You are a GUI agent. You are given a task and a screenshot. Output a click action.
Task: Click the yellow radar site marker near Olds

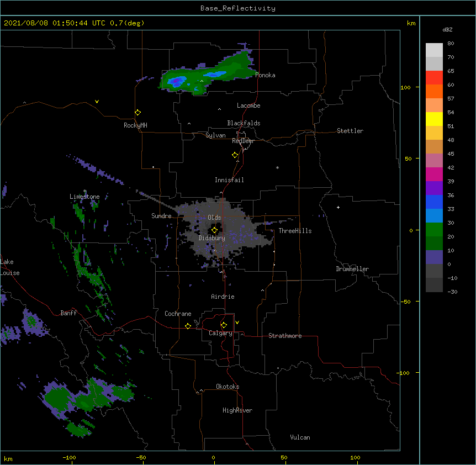click(x=214, y=230)
